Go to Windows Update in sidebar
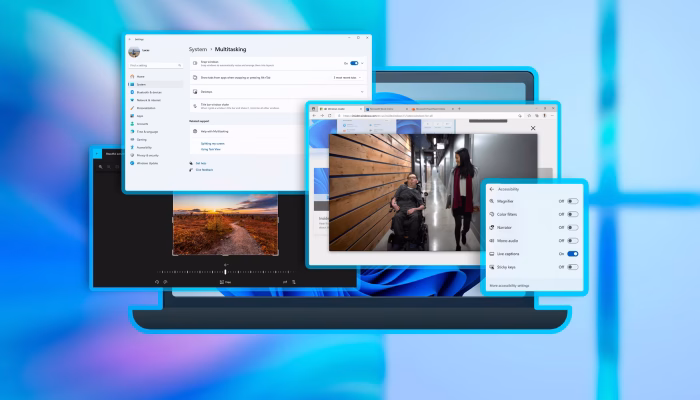 click(146, 163)
